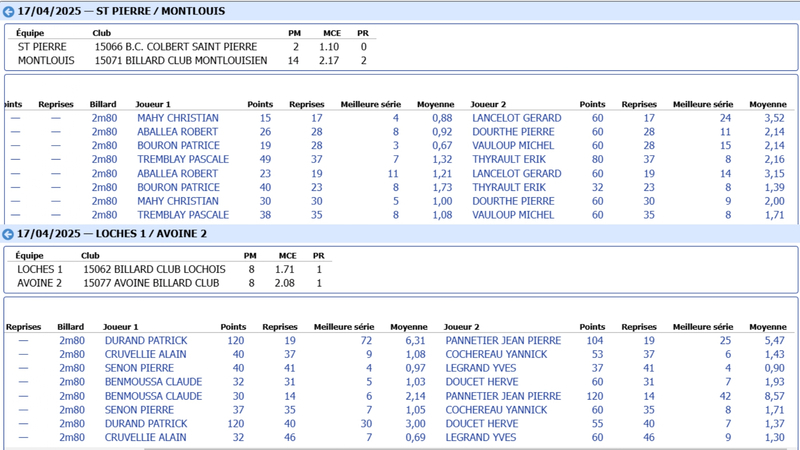800x450 pixels.
Task: Click average 0,69 for CRUVELLIE ALAIN
Action: point(415,437)
